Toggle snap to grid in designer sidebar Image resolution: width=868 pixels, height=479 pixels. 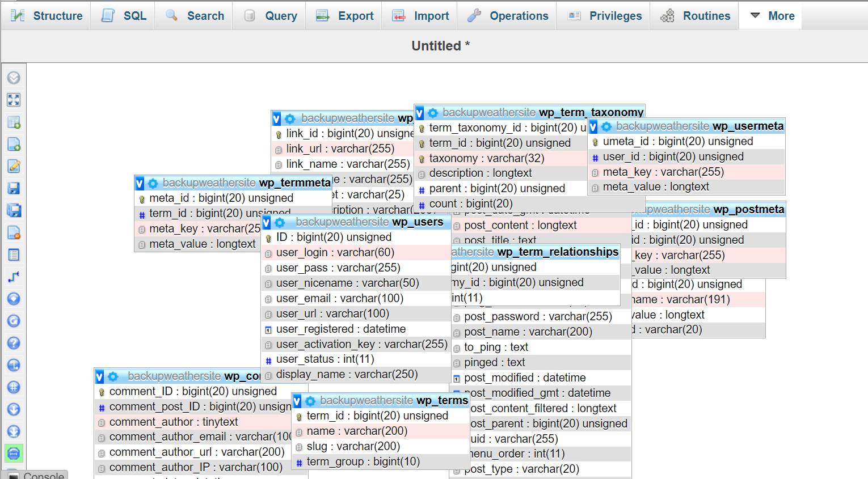[x=14, y=387]
